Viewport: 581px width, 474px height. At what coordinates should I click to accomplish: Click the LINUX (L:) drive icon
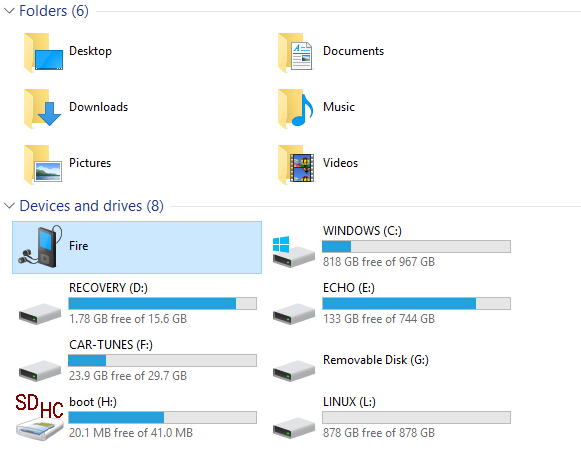click(x=294, y=428)
